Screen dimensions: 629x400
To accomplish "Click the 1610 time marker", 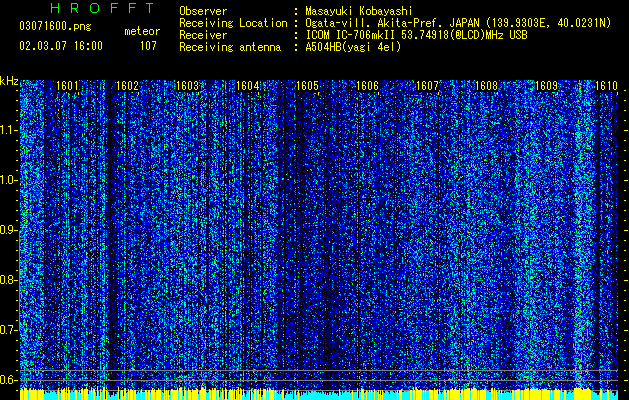I will pos(606,85).
